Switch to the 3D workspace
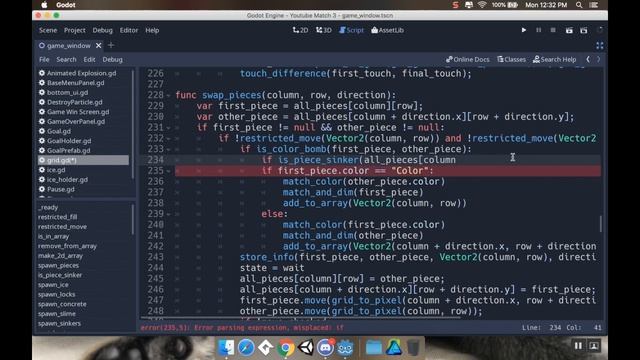 coord(324,30)
